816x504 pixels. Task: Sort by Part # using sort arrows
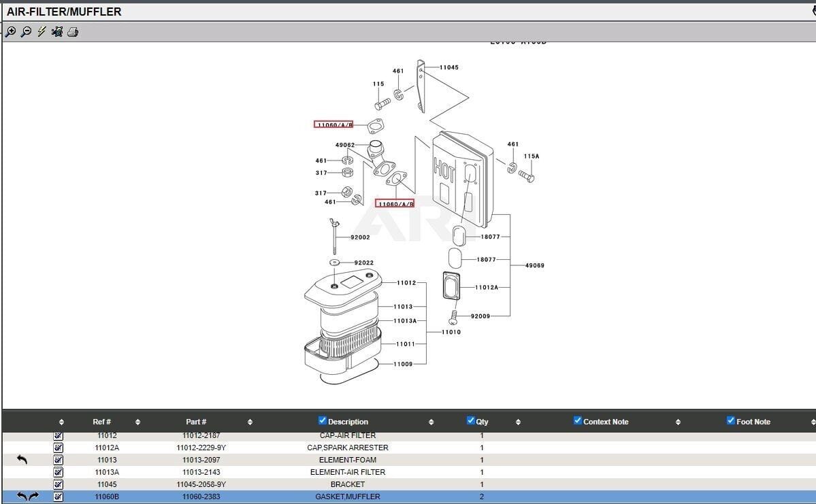coord(250,422)
